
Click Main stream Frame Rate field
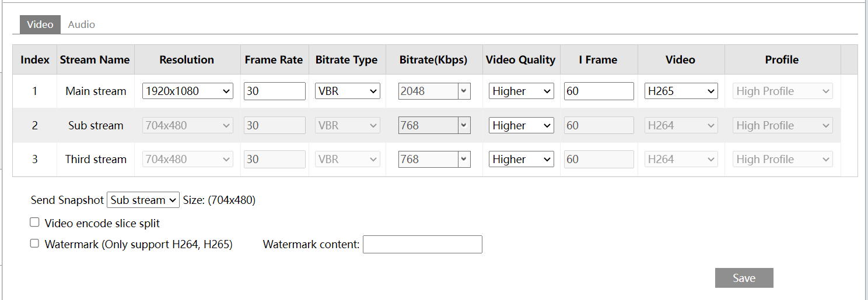[x=274, y=91]
